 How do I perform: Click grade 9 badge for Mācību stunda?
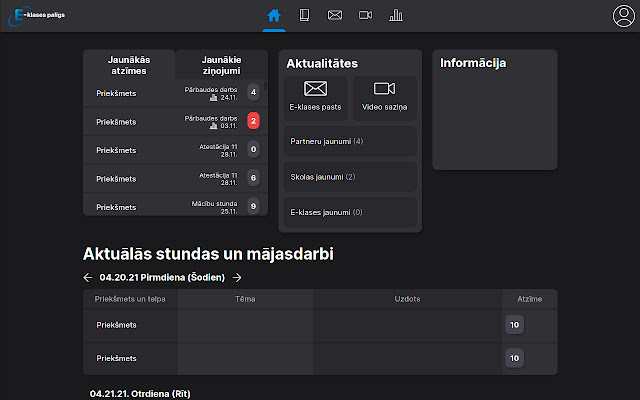253,206
